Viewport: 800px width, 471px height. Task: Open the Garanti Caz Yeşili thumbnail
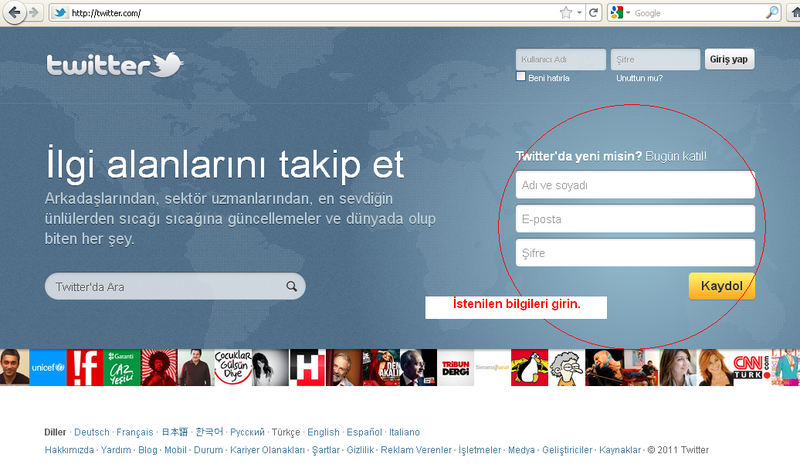122,367
